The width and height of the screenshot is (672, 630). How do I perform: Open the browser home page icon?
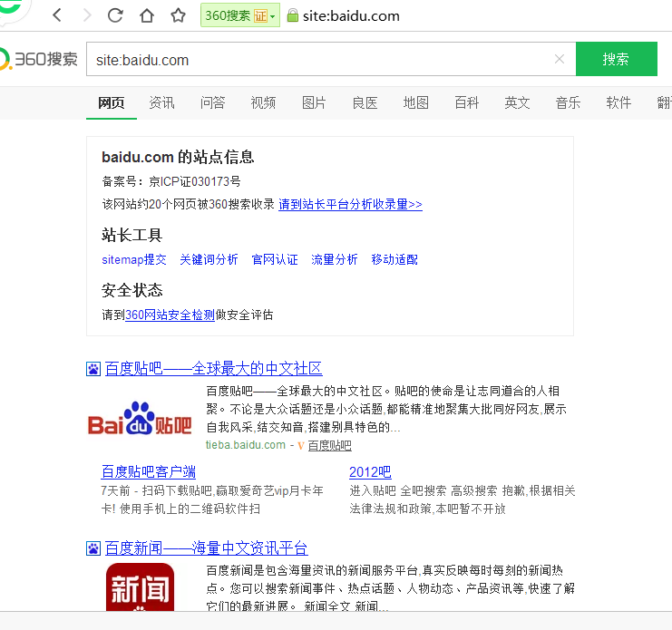[147, 15]
